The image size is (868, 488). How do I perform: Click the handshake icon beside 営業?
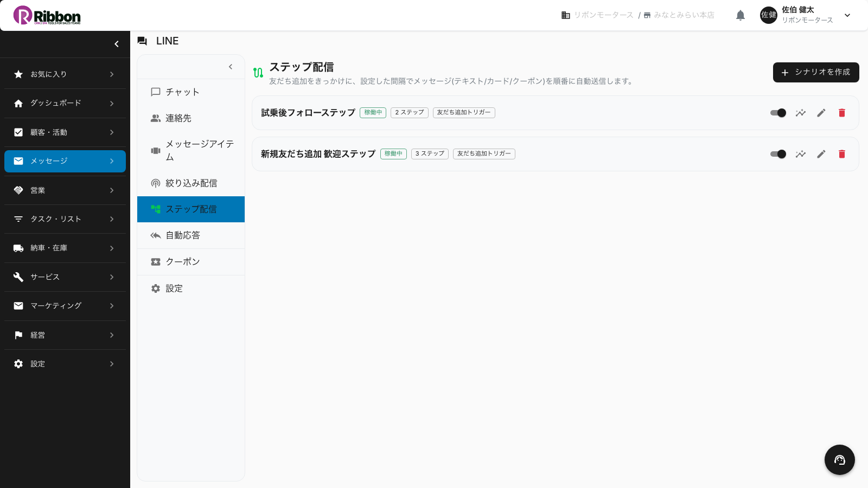click(18, 190)
